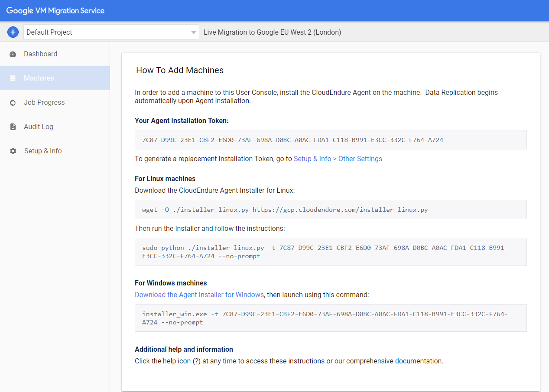Click 'Then run the Installer and follow the instructions:' text
The image size is (549, 392).
pyautogui.click(x=210, y=228)
